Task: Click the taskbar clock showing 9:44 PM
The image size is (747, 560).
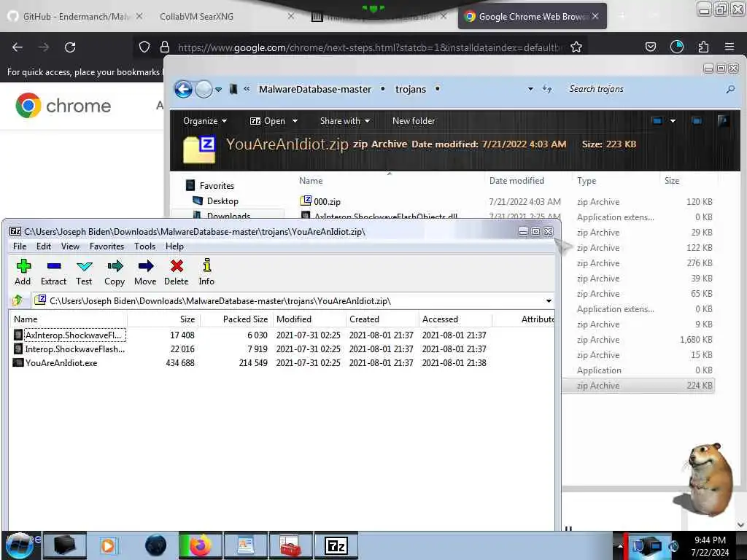Action: [x=710, y=545]
